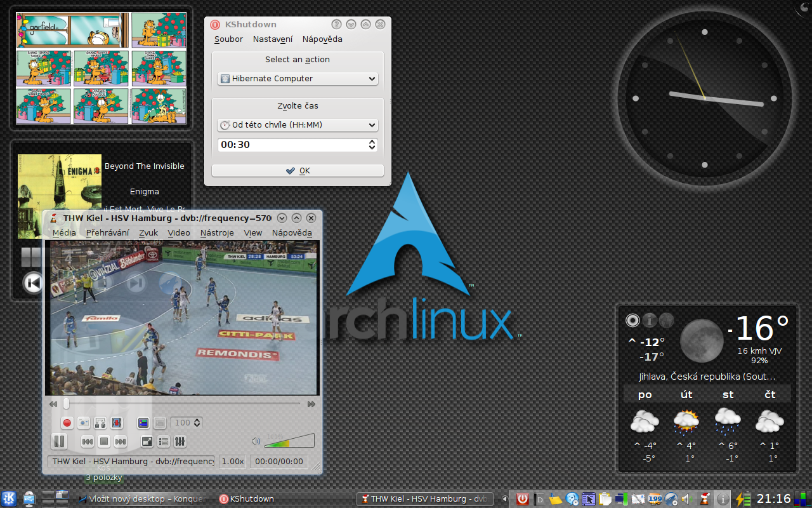Screen dimensions: 812x508
Task: Click the frame-by-frame button in VLC
Action: click(x=117, y=422)
